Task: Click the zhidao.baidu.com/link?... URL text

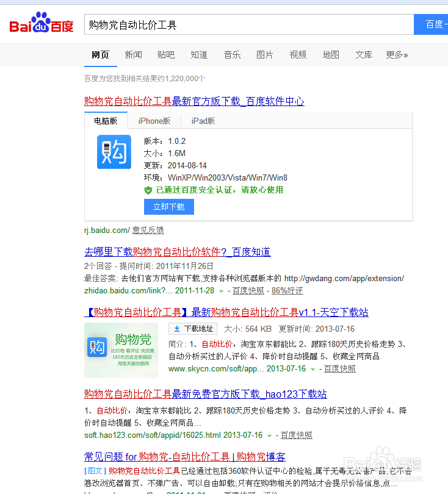Action: [128, 290]
